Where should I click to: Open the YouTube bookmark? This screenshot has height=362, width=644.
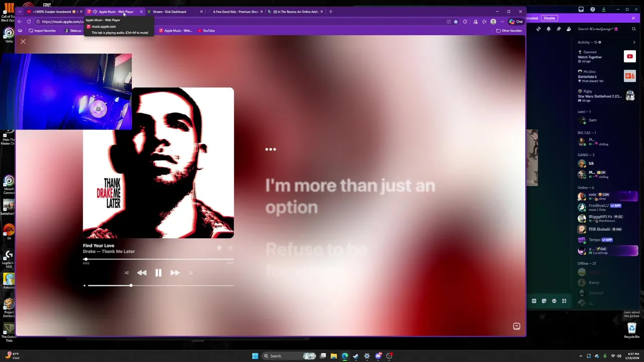(206, 31)
